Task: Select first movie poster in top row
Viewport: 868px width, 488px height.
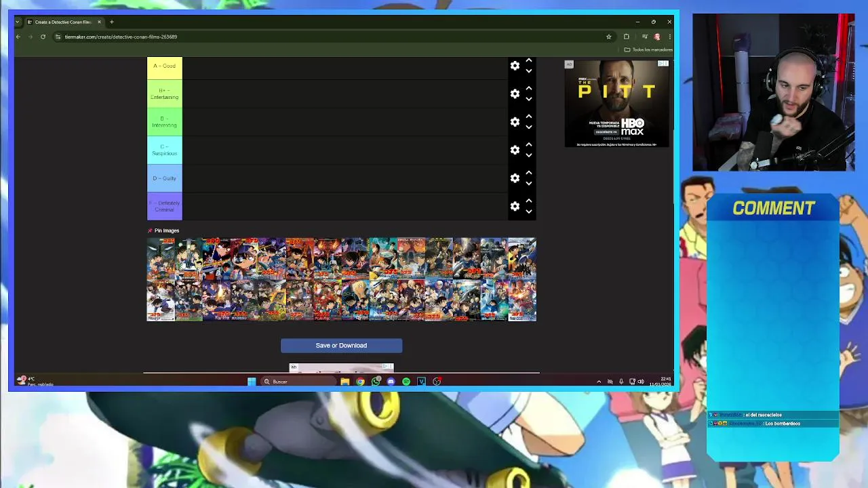Action: click(x=161, y=258)
